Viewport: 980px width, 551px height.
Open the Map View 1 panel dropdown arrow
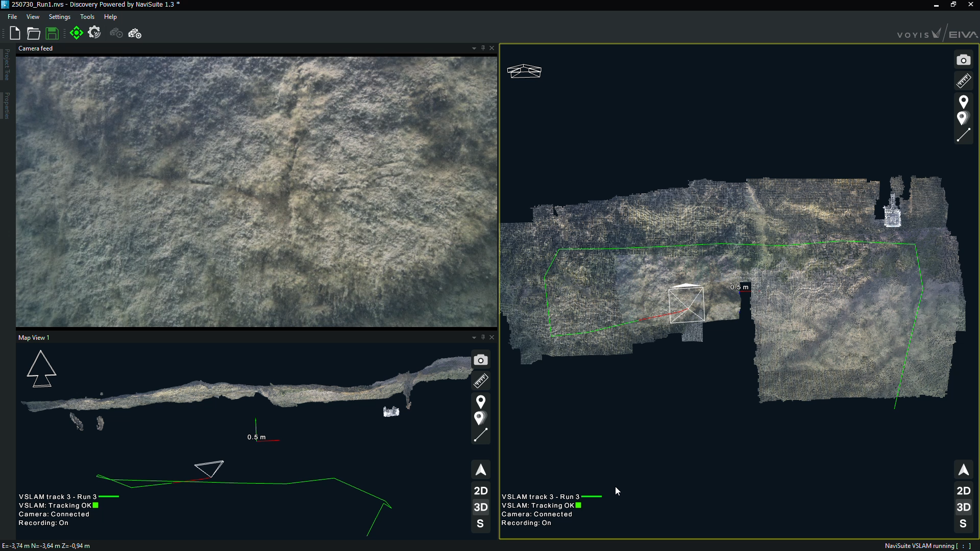pos(474,338)
